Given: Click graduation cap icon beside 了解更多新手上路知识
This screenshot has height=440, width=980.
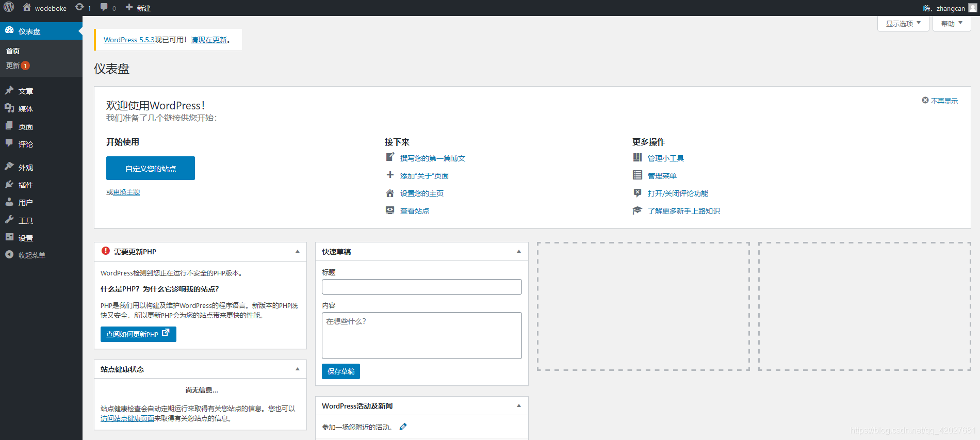Looking at the screenshot, I should (638, 210).
